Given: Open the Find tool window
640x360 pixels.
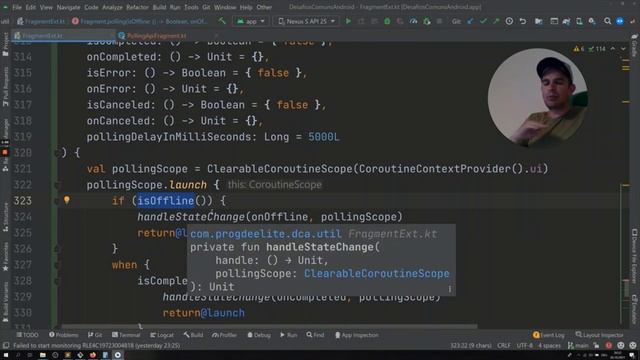Looking at the screenshot, I should click(x=315, y=335).
